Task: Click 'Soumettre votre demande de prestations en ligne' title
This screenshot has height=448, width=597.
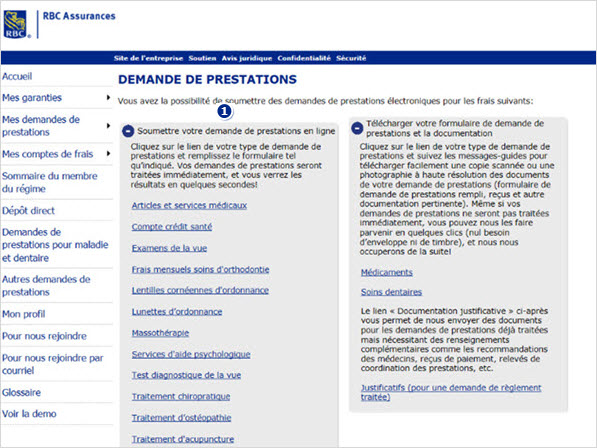Action: pyautogui.click(x=236, y=131)
